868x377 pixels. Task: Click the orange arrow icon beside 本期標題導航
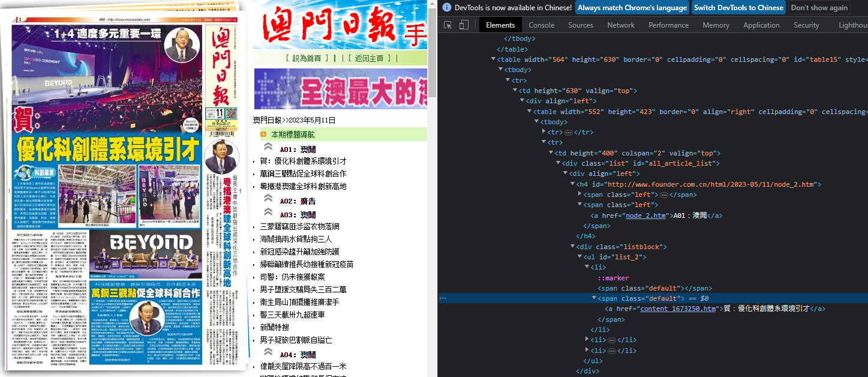[x=263, y=134]
